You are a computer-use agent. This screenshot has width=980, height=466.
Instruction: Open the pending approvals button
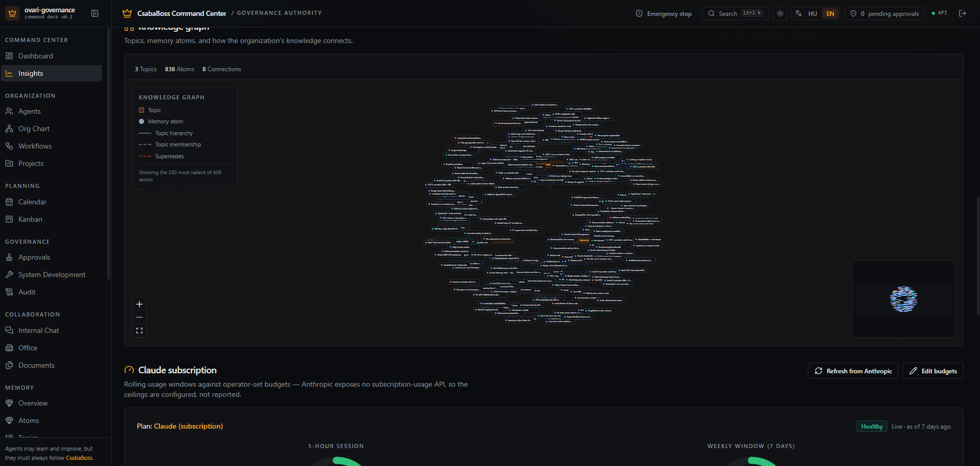click(x=885, y=14)
